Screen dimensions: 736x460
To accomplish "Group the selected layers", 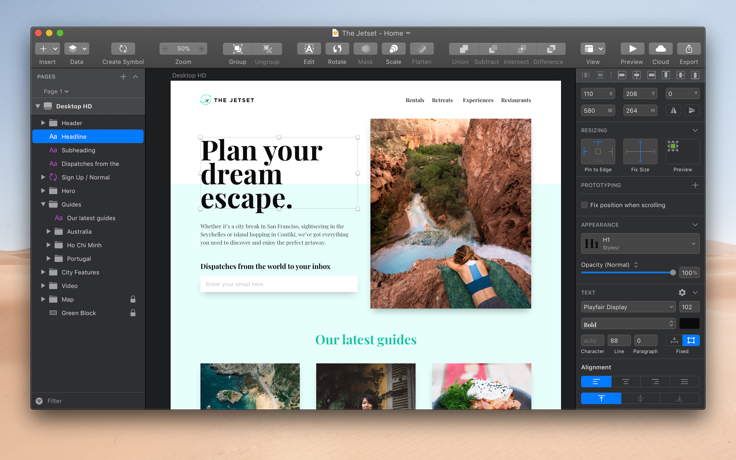I will (x=238, y=49).
